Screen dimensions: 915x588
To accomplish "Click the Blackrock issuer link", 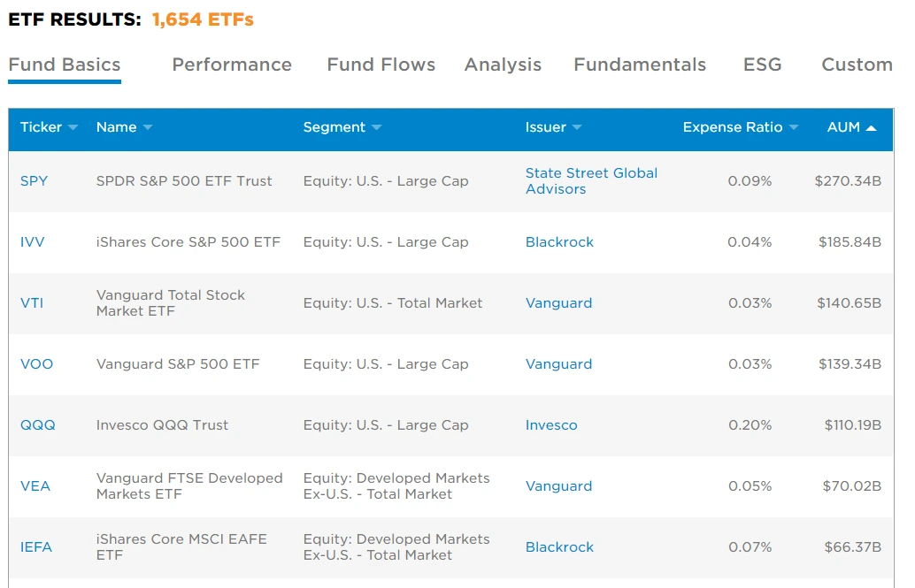I will pyautogui.click(x=559, y=241).
